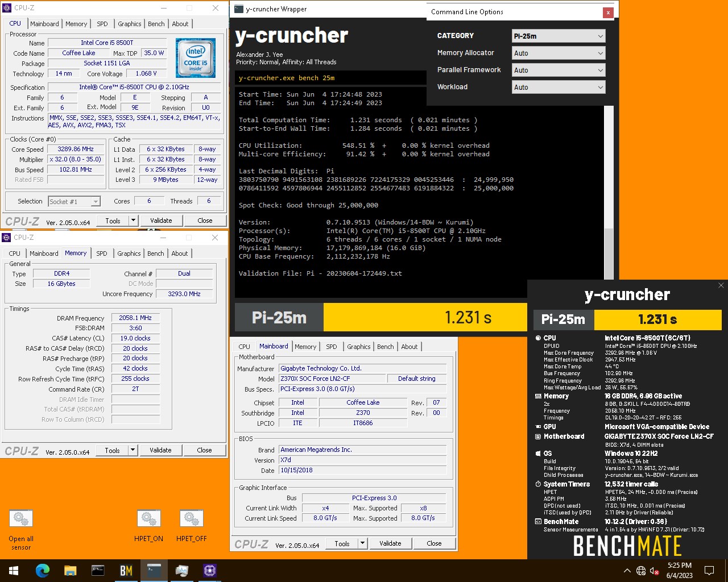The width and height of the screenshot is (728, 582).
Task: Click the top CPU-Z window title icon
Action: point(7,8)
